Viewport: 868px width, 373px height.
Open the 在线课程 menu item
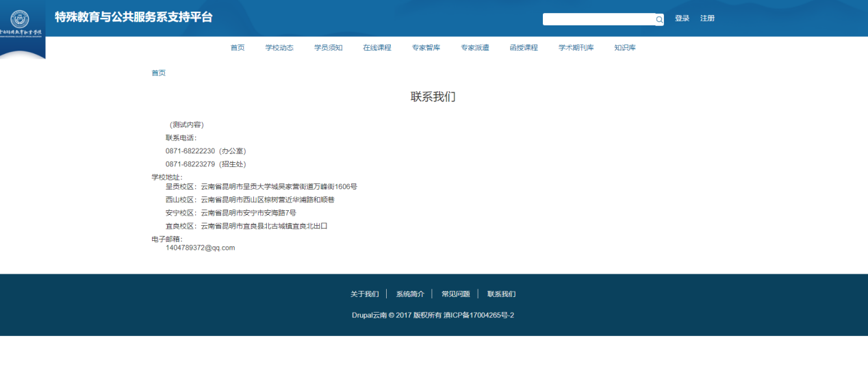tap(377, 48)
